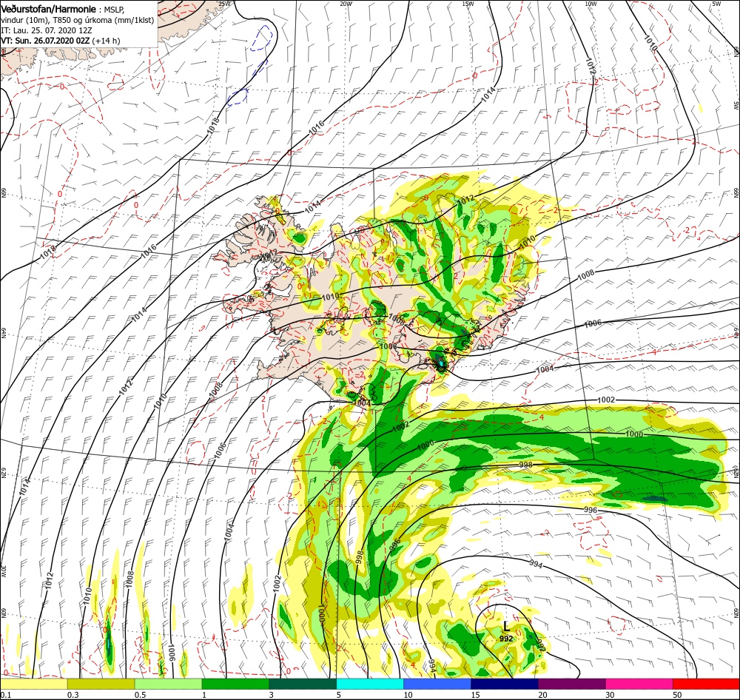The image size is (740, 700).
Task: Click the green 1–3 mm legend swatch
Action: click(x=235, y=684)
